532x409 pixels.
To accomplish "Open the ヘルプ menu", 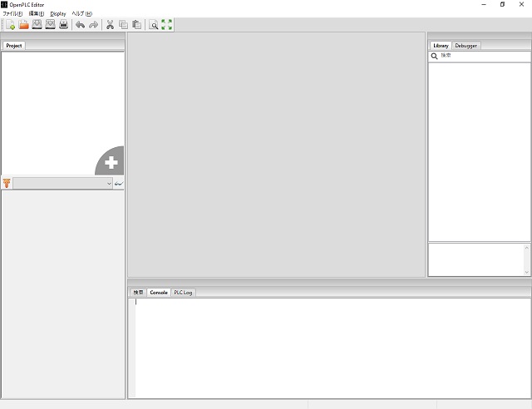I will point(81,13).
